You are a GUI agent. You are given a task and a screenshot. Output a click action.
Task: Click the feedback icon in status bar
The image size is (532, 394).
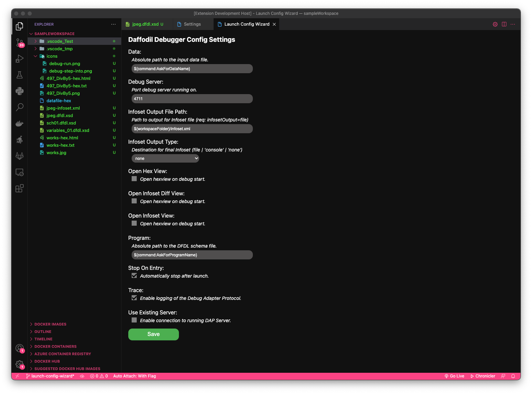pos(503,376)
